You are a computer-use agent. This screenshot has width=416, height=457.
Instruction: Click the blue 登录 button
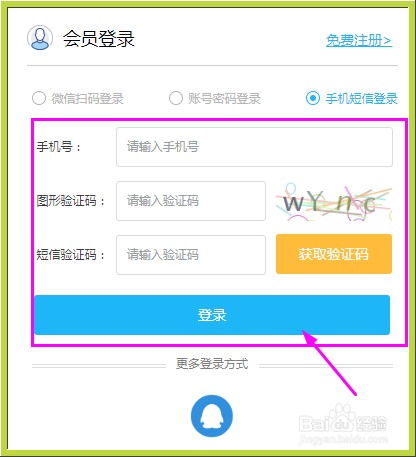coord(212,315)
